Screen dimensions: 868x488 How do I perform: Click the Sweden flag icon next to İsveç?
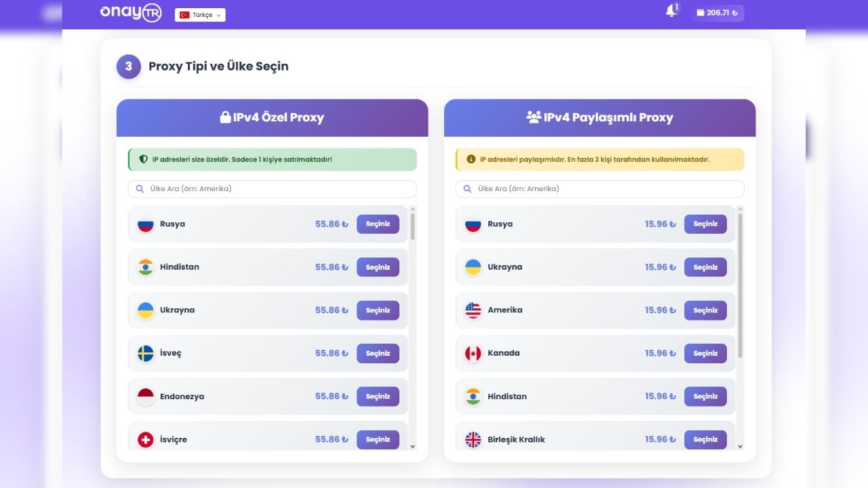146,353
